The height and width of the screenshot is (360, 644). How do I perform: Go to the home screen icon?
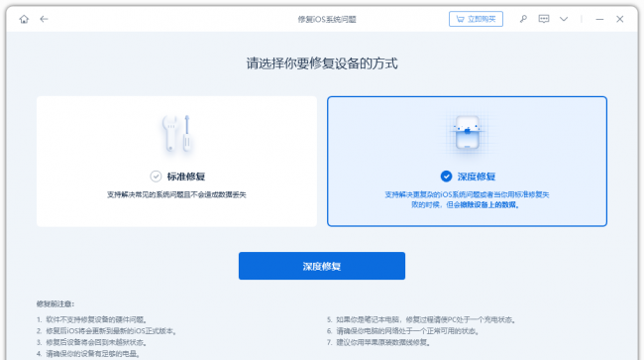[x=24, y=19]
